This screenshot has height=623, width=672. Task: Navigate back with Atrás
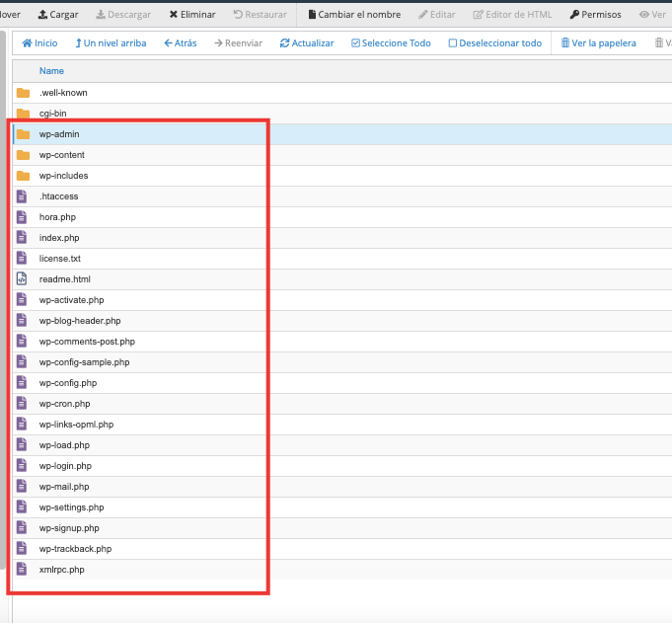coord(181,43)
